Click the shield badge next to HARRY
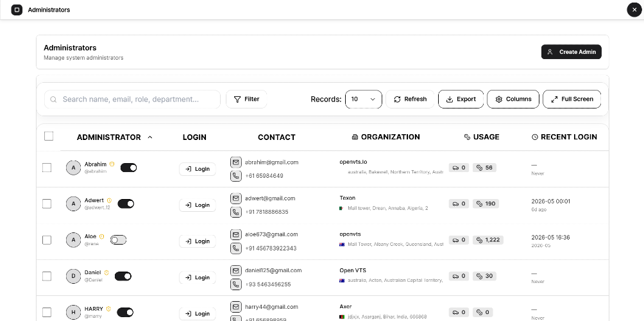Image resolution: width=644 pixels, height=321 pixels. click(x=109, y=309)
